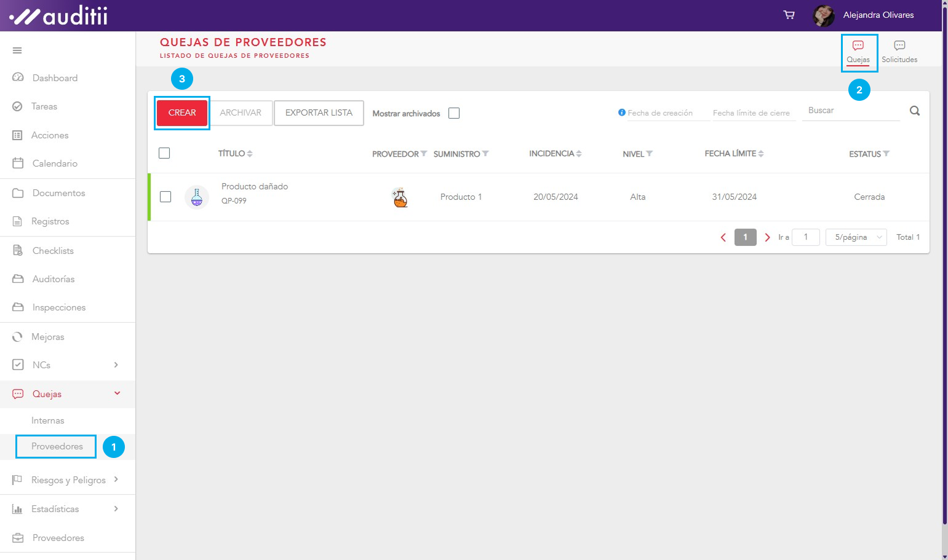
Task: Click the vertical page scrollbar
Action: [x=944, y=277]
